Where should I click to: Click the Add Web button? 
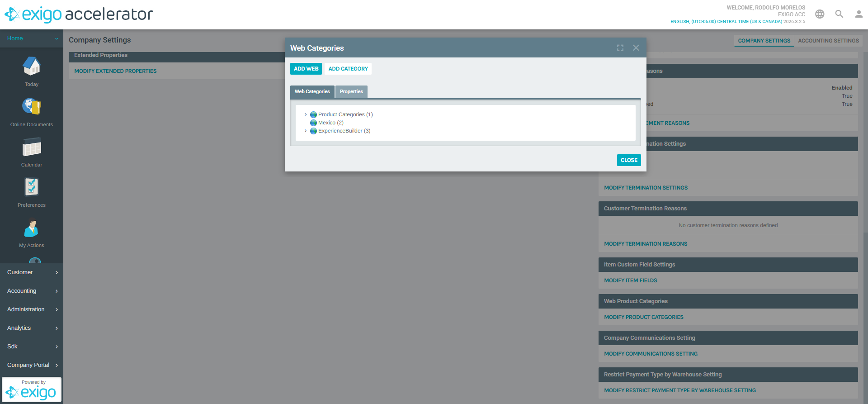pyautogui.click(x=306, y=69)
